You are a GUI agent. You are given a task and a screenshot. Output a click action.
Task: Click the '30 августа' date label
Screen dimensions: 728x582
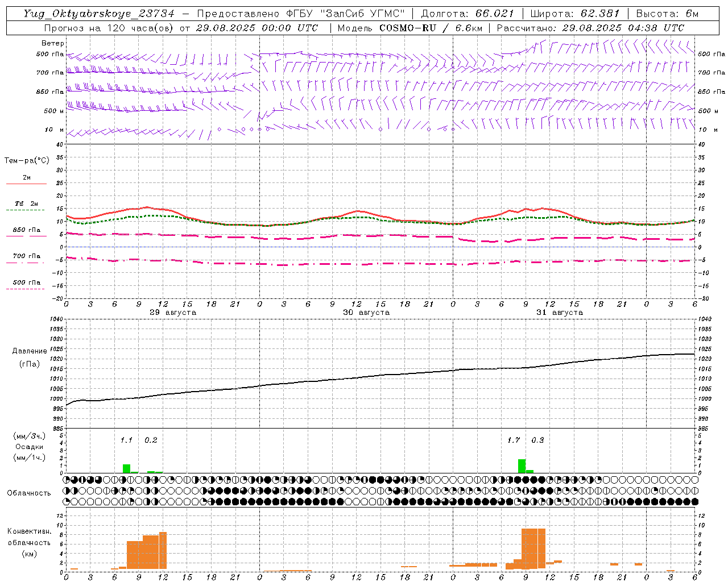tap(366, 313)
